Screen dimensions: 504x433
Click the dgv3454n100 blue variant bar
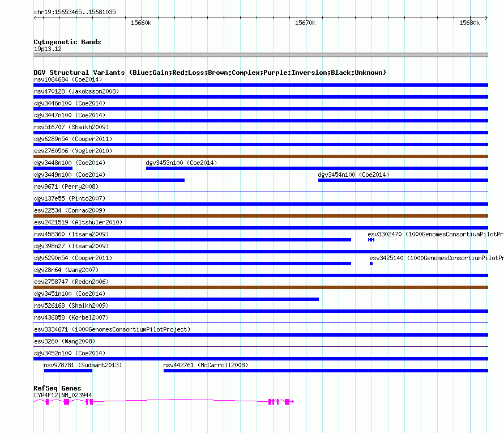click(403, 180)
